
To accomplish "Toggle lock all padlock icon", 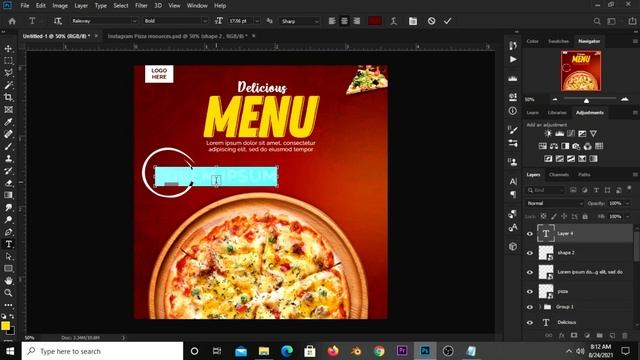I will (x=585, y=216).
